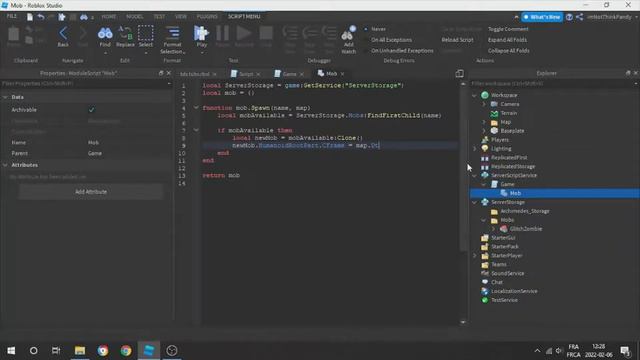Toggle the Archivable checkbox
The width and height of the screenshot is (640, 360).
(91, 110)
